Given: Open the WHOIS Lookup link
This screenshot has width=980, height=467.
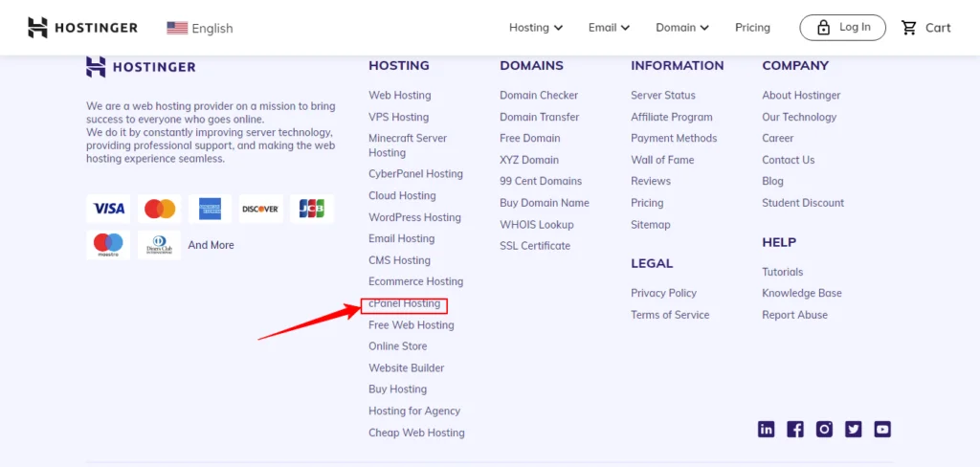Looking at the screenshot, I should click(536, 225).
